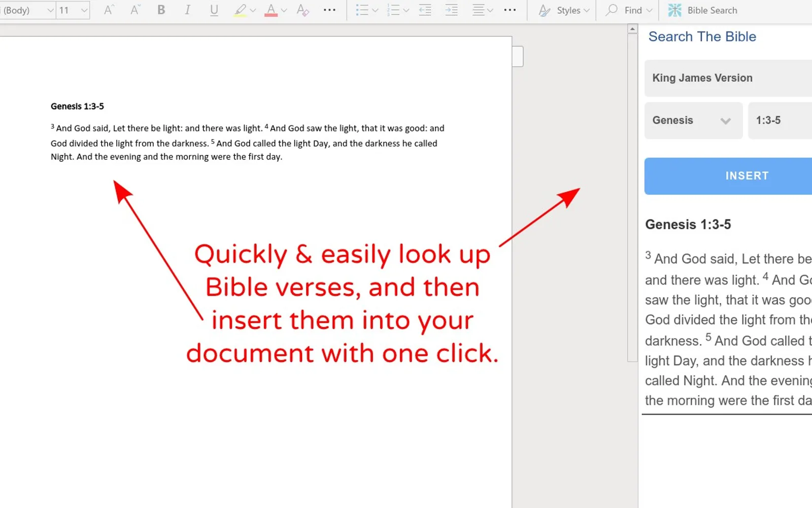
Task: Open numbering style dropdown
Action: coord(406,10)
